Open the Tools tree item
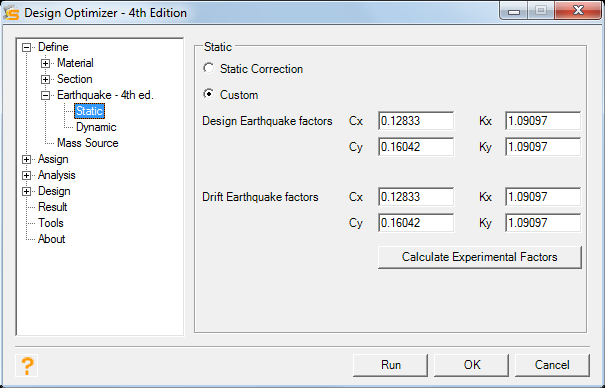Viewport: 605px width, 388px height. click(x=51, y=223)
